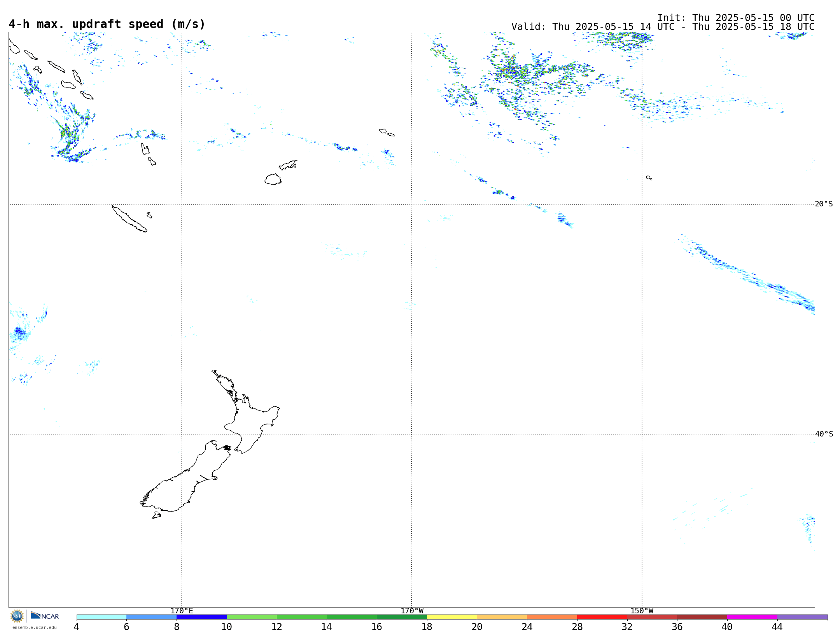This screenshot has width=840, height=632.
Task: Click the 170°E longitude label
Action: coord(182,611)
